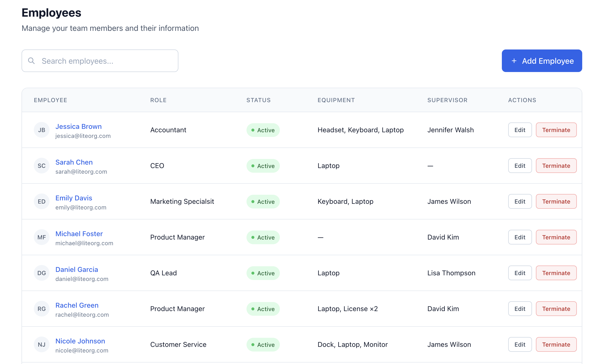The image size is (593, 364).
Task: Terminate Sarah Chen
Action: (x=556, y=166)
